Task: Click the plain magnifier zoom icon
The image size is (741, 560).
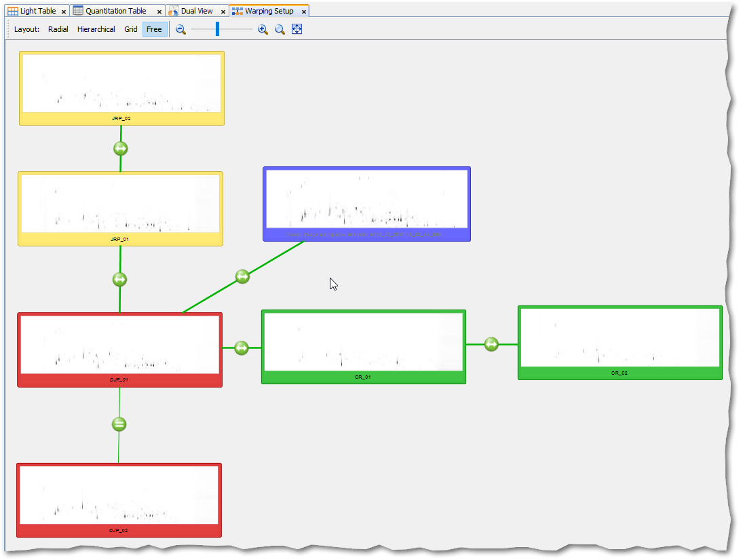Action: point(280,29)
